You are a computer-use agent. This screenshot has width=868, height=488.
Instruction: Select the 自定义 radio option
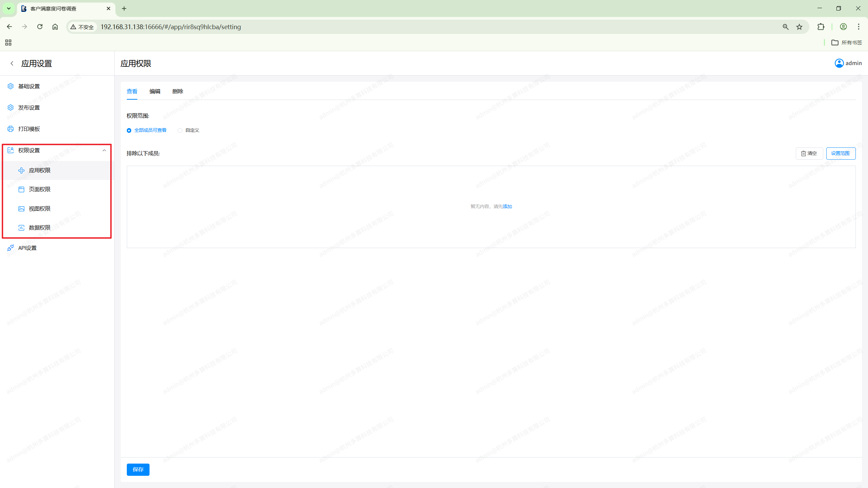pyautogui.click(x=180, y=130)
